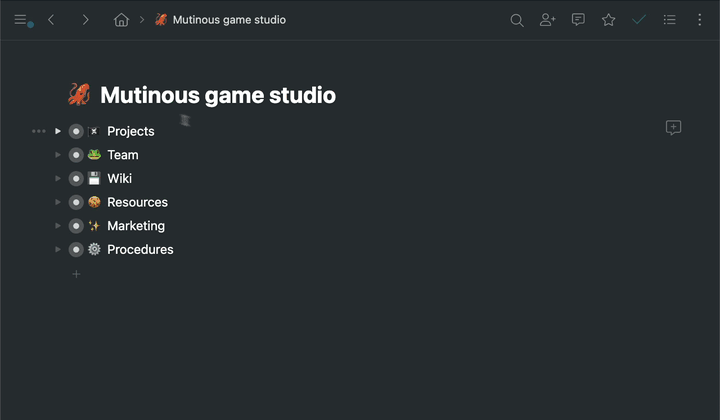Click the green checkmark sync icon
The image size is (720, 420).
pyautogui.click(x=639, y=20)
